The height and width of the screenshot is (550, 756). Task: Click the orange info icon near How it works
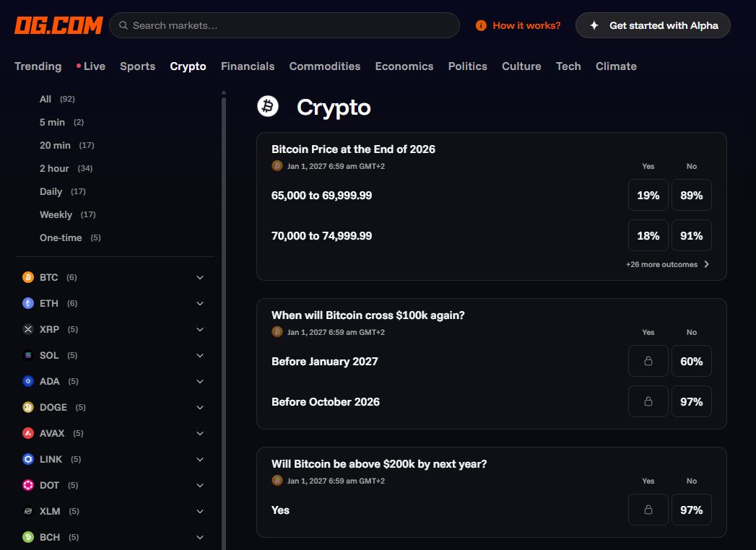tap(481, 25)
